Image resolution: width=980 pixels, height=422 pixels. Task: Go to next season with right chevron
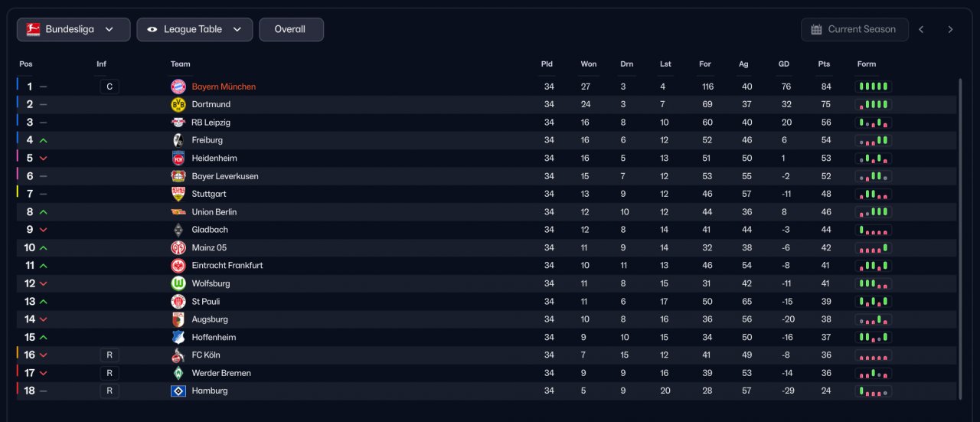pyautogui.click(x=950, y=29)
